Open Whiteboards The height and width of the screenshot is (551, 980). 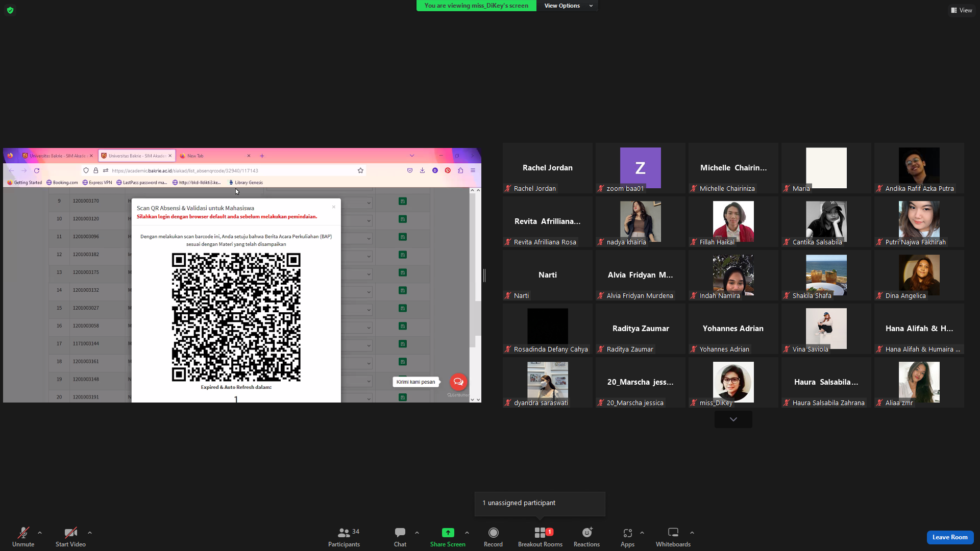tap(673, 537)
